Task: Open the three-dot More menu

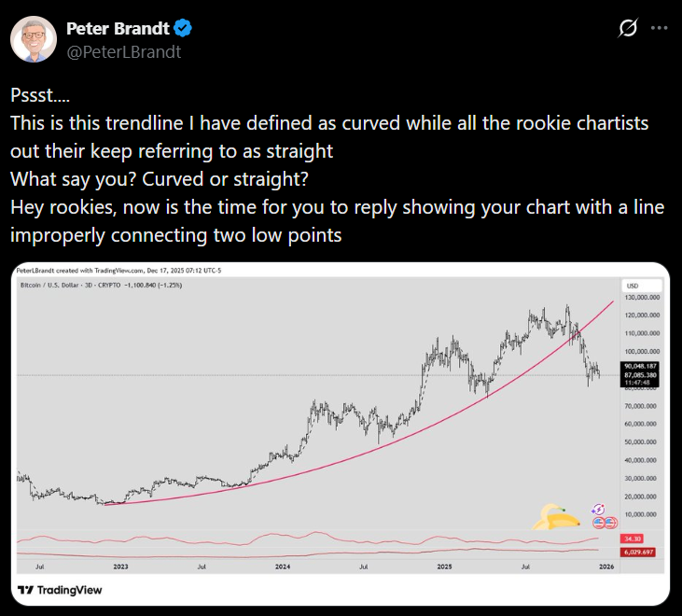Action: pyautogui.click(x=660, y=29)
